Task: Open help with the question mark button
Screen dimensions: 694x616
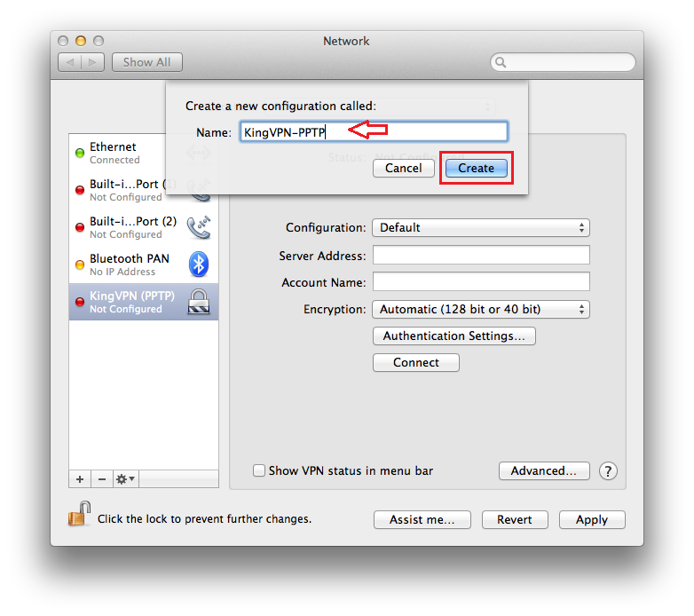Action: pyautogui.click(x=608, y=470)
